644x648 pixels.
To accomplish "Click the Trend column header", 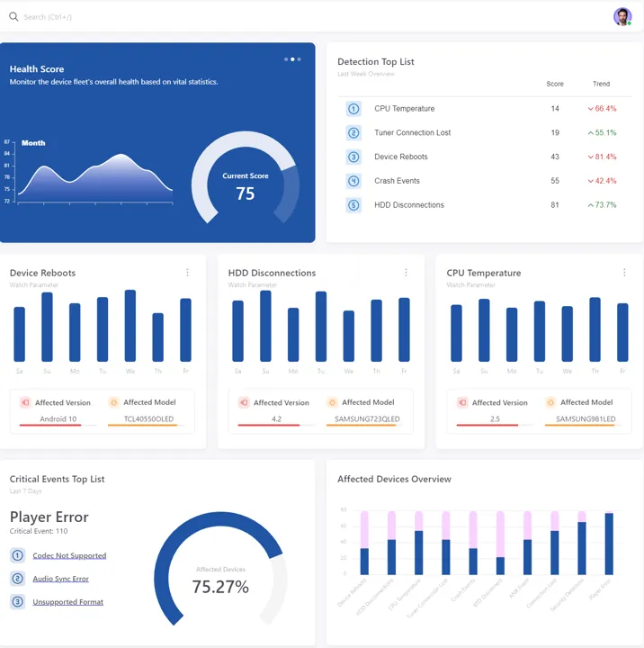I will (601, 85).
